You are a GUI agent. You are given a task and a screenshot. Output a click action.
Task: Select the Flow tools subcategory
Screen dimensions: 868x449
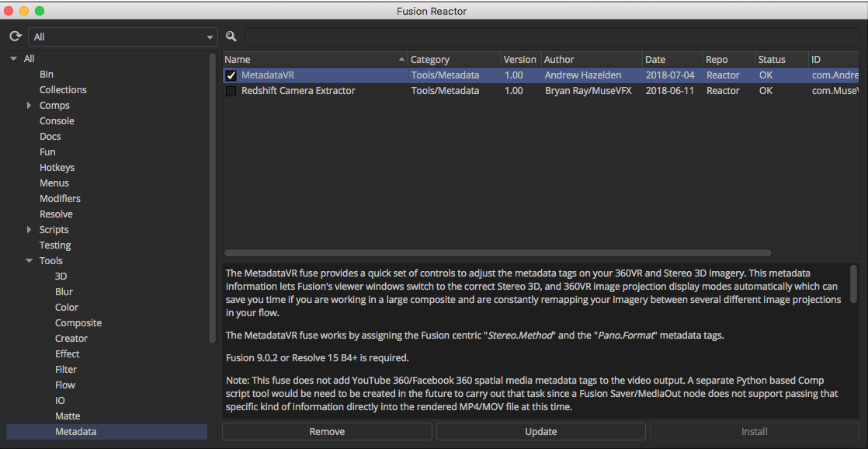click(64, 385)
